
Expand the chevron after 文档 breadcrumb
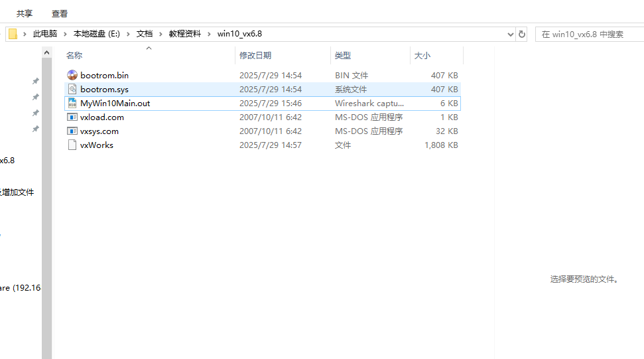161,34
